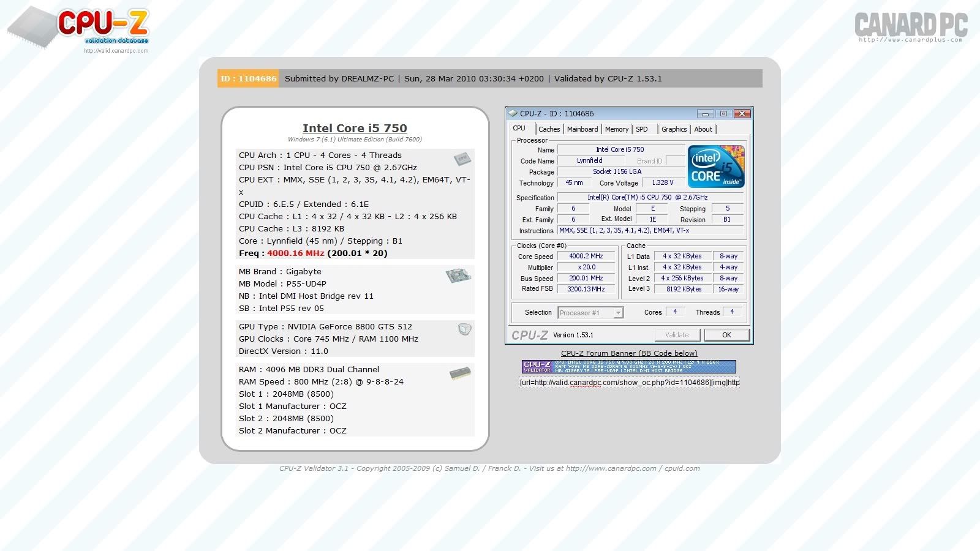Click the GPU icon beside GPU Type
980x551 pixels.
pyautogui.click(x=464, y=329)
